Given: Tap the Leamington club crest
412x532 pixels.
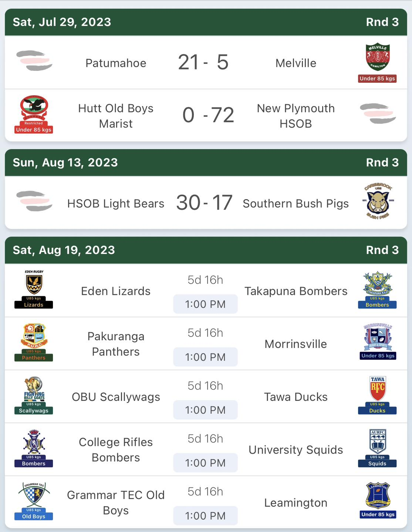Looking at the screenshot, I should coord(378,500).
